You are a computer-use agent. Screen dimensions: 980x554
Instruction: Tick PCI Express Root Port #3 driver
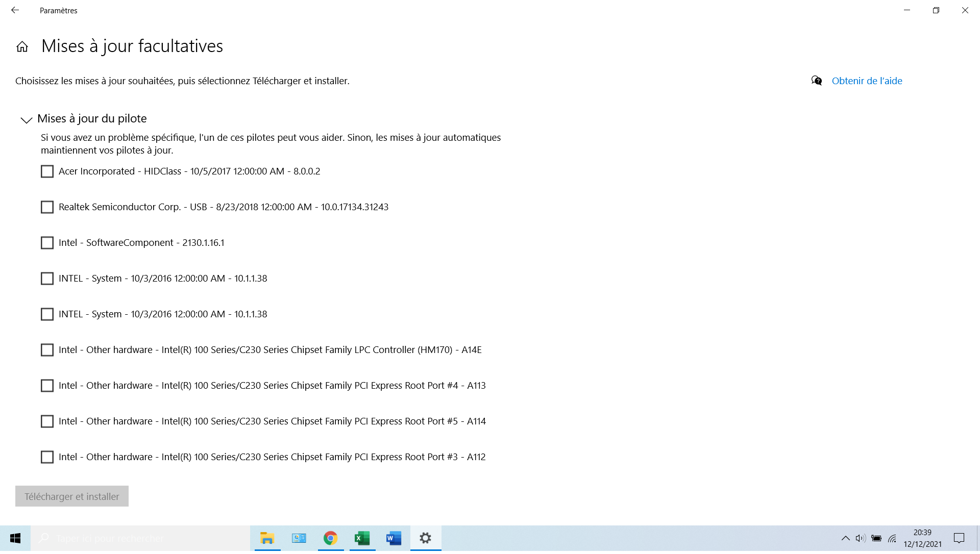47,457
